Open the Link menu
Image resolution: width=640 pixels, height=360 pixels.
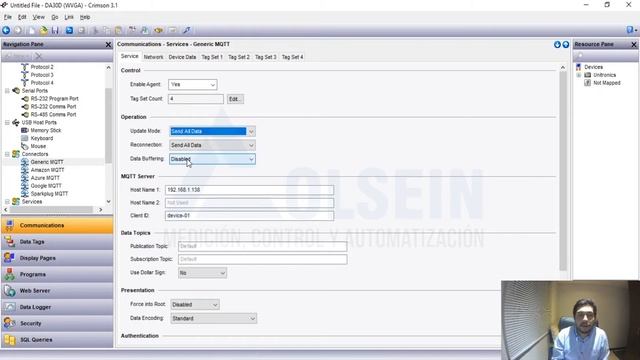69,17
